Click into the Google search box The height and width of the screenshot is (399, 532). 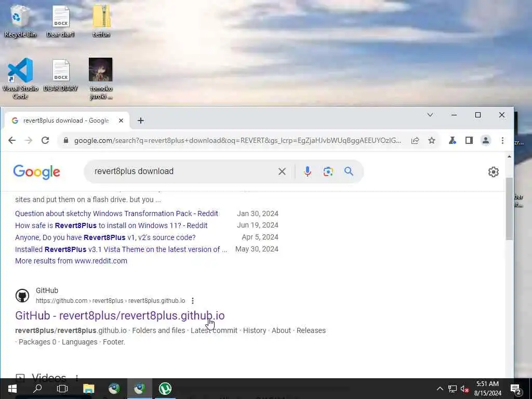pyautogui.click(x=183, y=171)
